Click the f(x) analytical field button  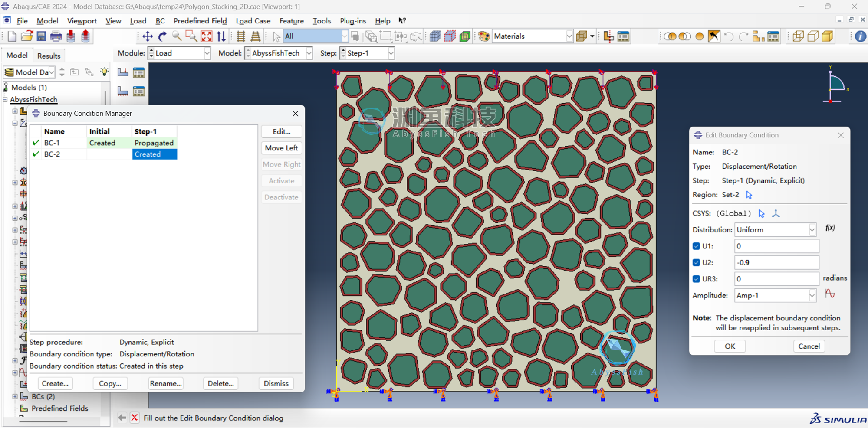tap(830, 228)
